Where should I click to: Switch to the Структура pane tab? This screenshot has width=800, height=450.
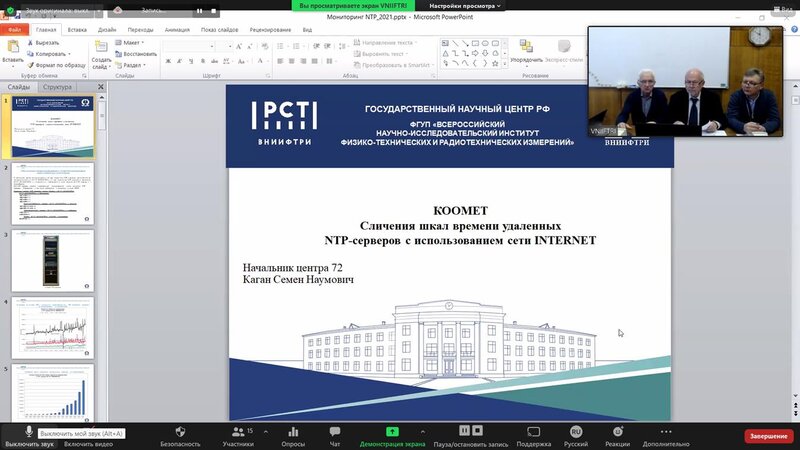click(57, 87)
